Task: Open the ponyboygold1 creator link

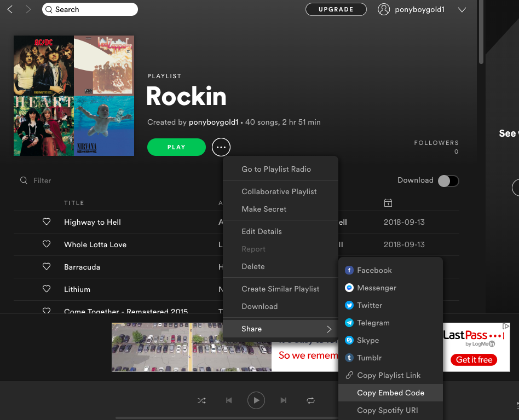Action: 214,122
